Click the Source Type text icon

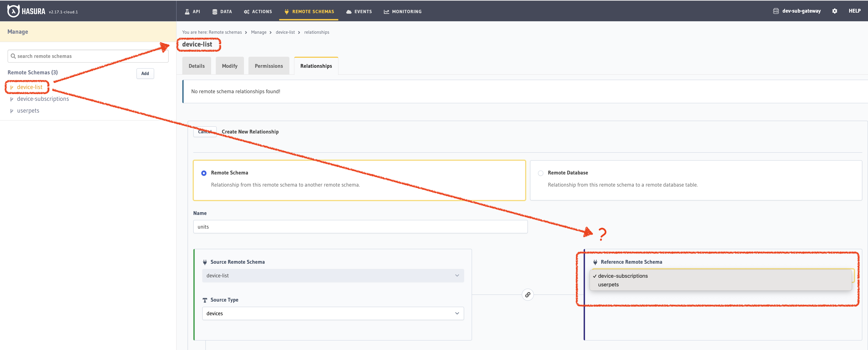pos(205,300)
